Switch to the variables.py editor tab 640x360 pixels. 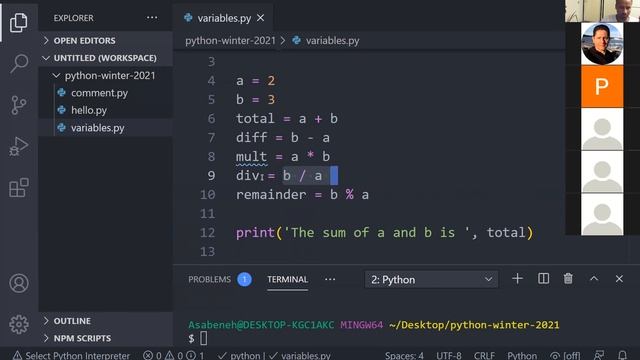point(223,18)
